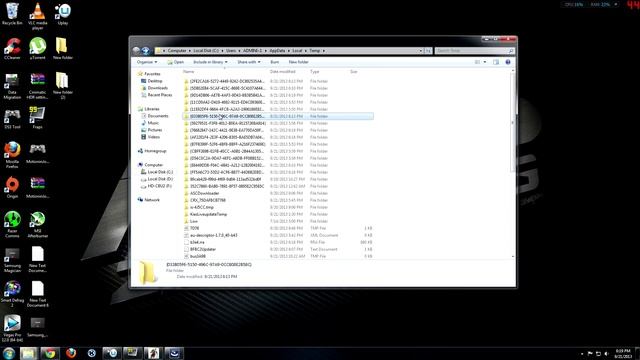This screenshot has width=640, height=360.
Task: Switch to the Explorer taskbar button
Action: pos(28,353)
